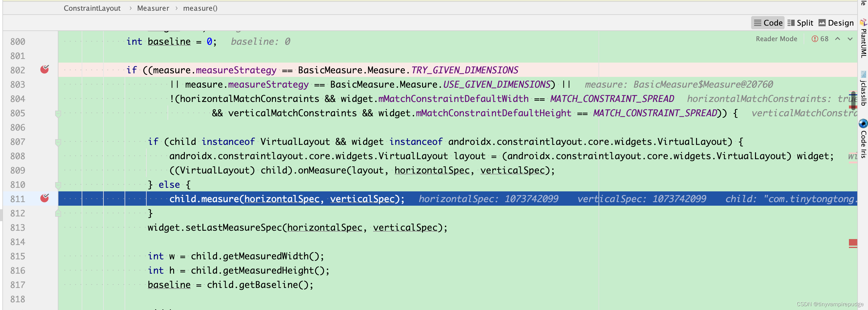Viewport: 868px width, 310px height.
Task: Click getMeasuredWidth() call on line 815
Action: click(x=271, y=256)
